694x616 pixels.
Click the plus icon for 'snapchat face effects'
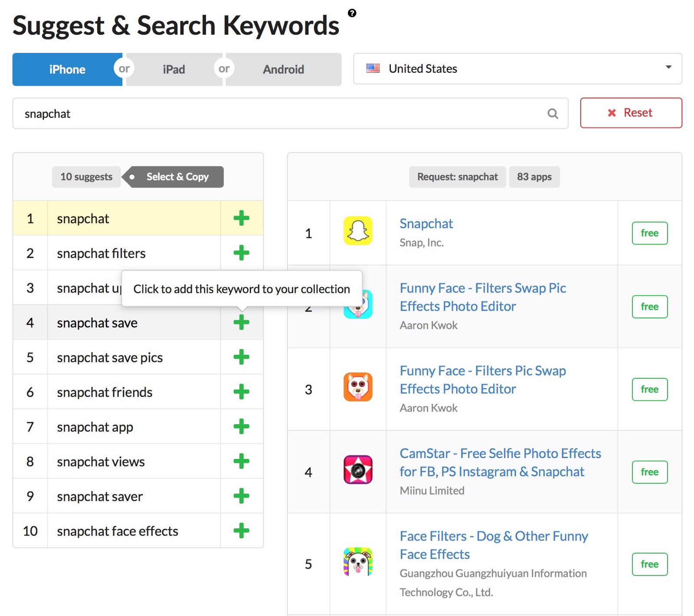click(x=241, y=531)
